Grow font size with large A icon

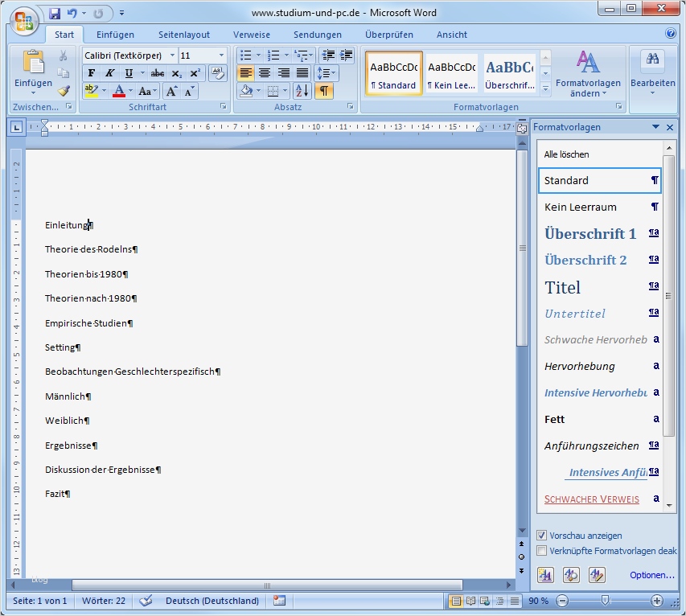(x=172, y=91)
